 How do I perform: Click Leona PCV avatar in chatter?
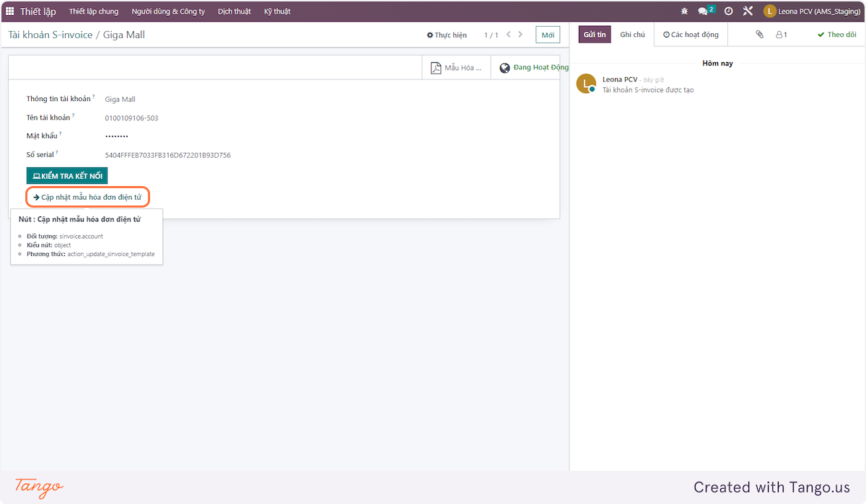click(x=586, y=84)
